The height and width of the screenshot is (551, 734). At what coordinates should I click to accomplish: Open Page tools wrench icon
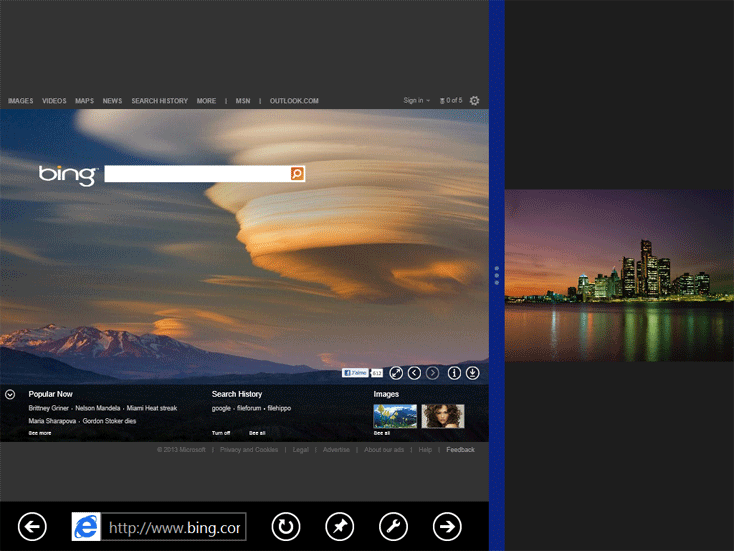click(x=393, y=526)
